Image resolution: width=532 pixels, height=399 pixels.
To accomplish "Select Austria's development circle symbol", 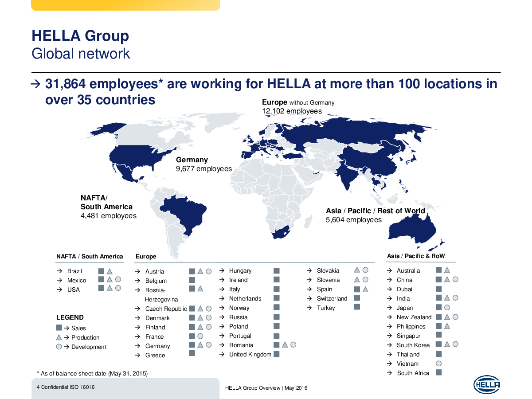I will click(x=209, y=271).
